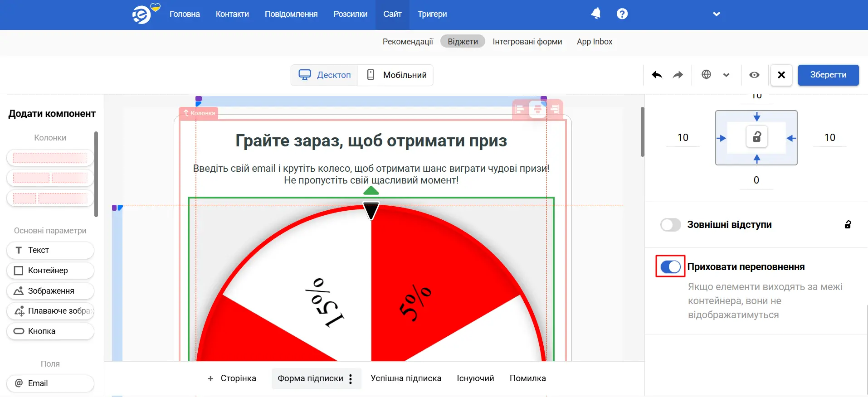
Task: Align column content left icon
Action: [520, 109]
